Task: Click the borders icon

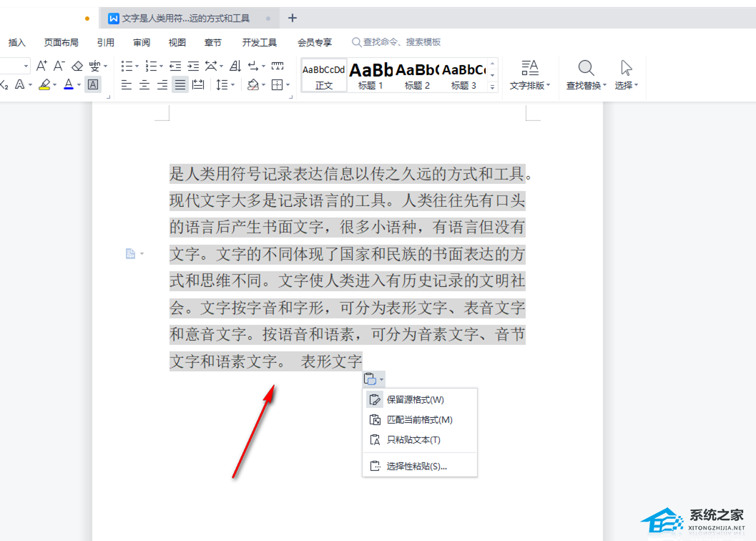Action: (x=278, y=85)
